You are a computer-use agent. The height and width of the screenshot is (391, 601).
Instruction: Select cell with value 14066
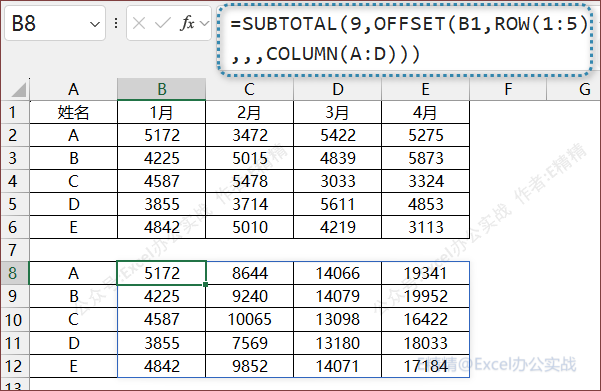point(338,273)
